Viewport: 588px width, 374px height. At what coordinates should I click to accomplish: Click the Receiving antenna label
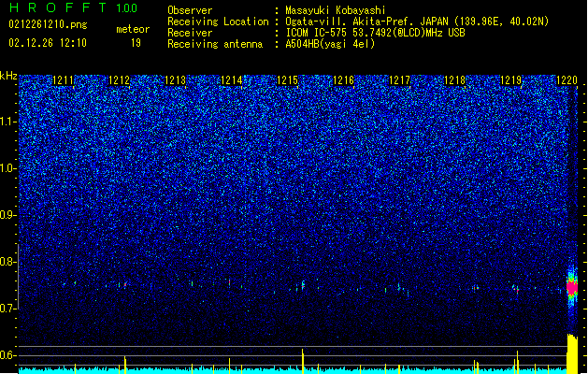click(215, 44)
